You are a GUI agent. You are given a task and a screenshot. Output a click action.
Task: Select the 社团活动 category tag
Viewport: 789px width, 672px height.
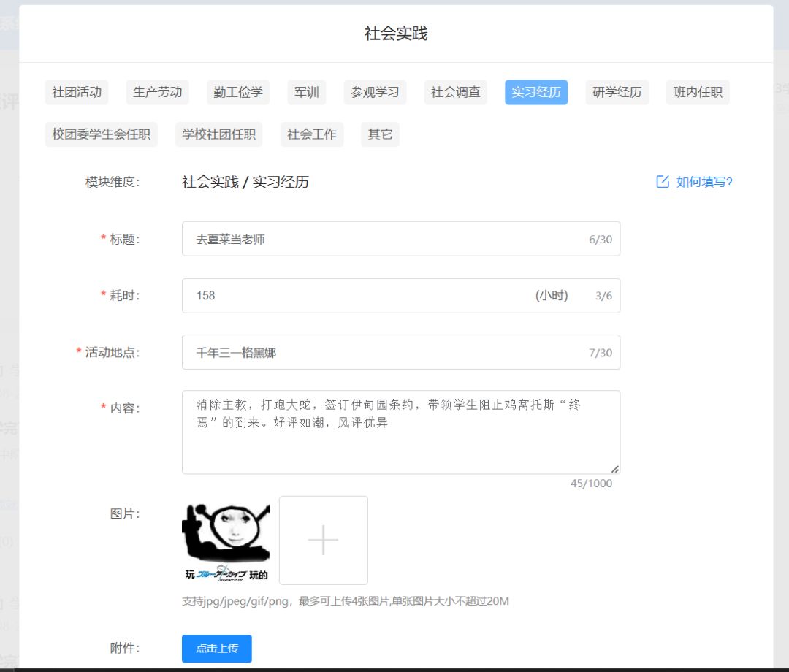[77, 93]
